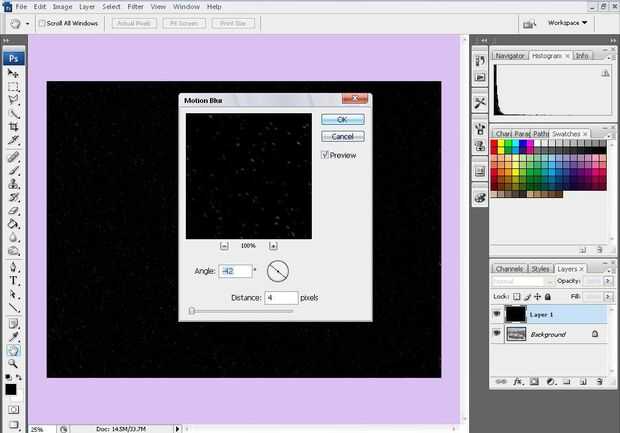Select the Blur tool
The width and height of the screenshot is (620, 433).
tap(13, 238)
